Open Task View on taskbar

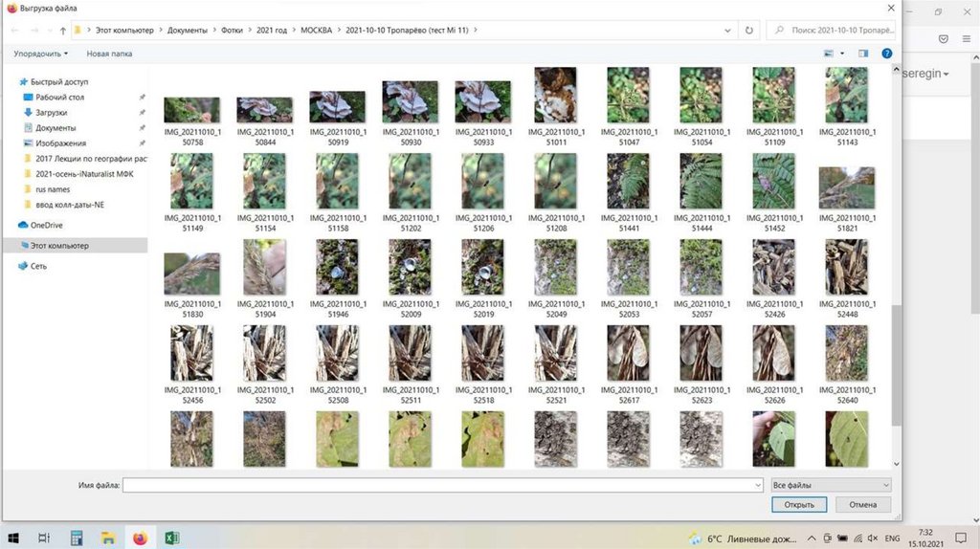tap(44, 538)
